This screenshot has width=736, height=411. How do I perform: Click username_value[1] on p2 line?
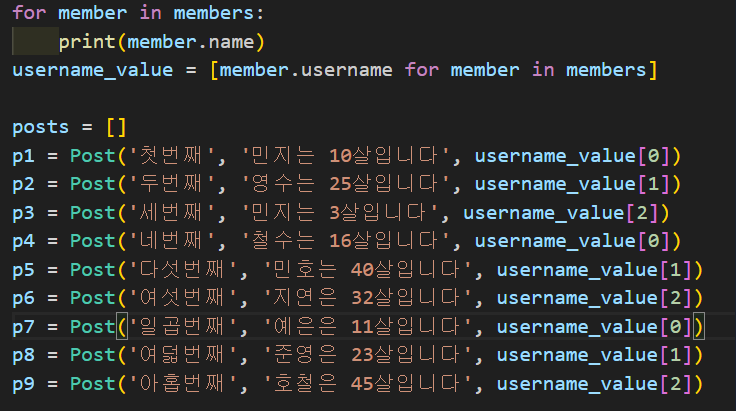point(572,184)
